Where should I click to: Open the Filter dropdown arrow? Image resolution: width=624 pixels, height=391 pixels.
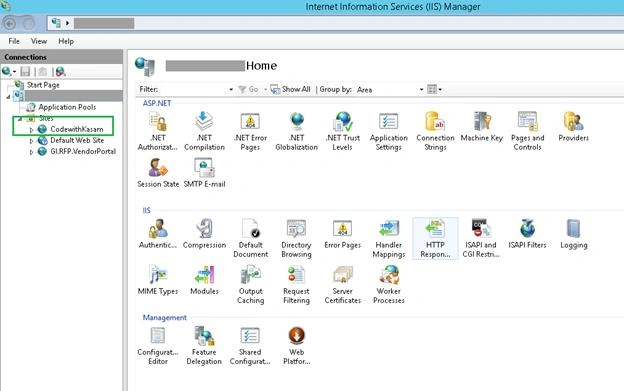tap(231, 89)
